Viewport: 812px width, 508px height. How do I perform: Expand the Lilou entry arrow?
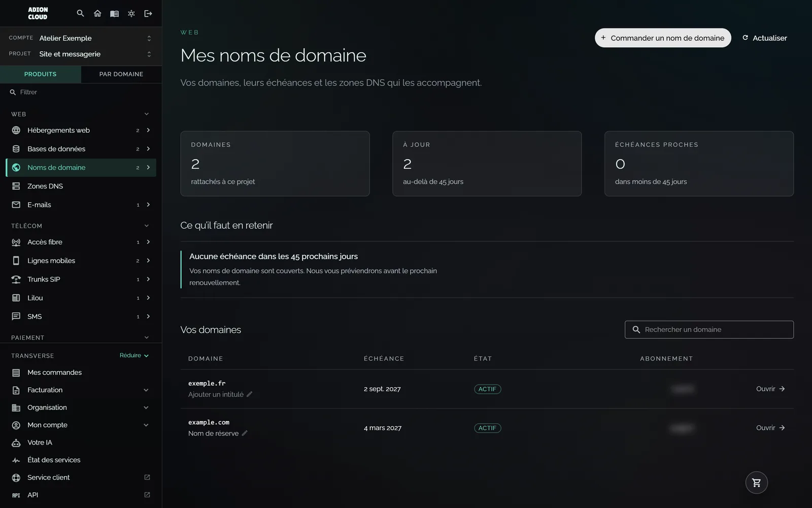click(148, 298)
